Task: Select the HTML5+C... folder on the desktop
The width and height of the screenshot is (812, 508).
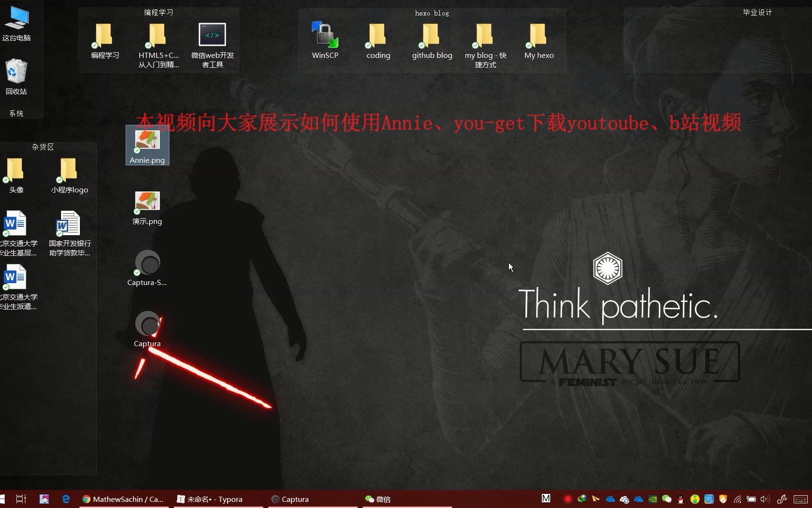Action: tap(158, 46)
